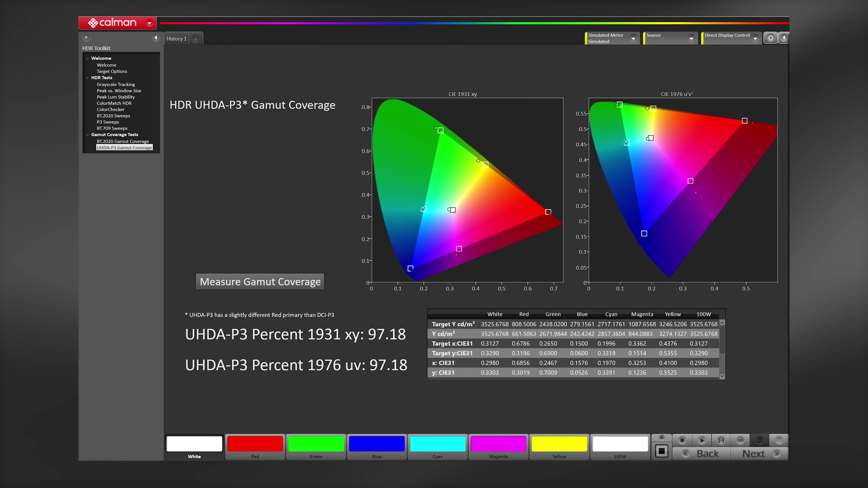Open Peak vs. Window Size test
This screenshot has width=868, height=488.
(119, 91)
